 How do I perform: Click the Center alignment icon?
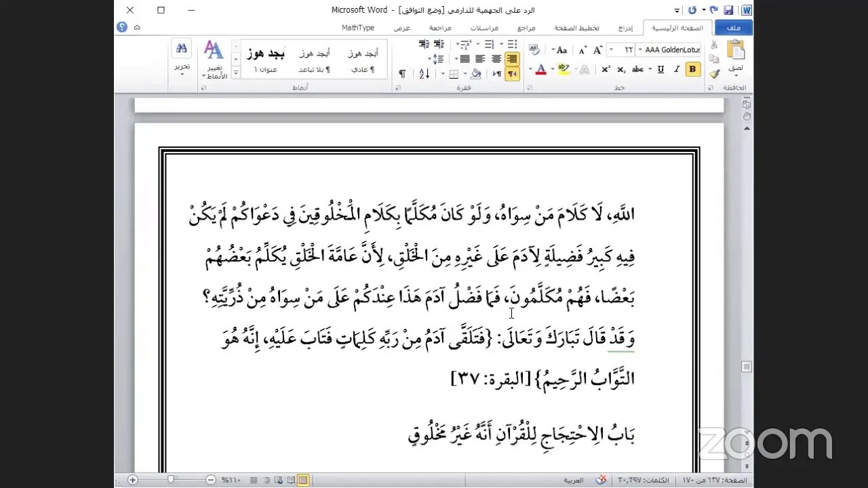click(x=496, y=59)
